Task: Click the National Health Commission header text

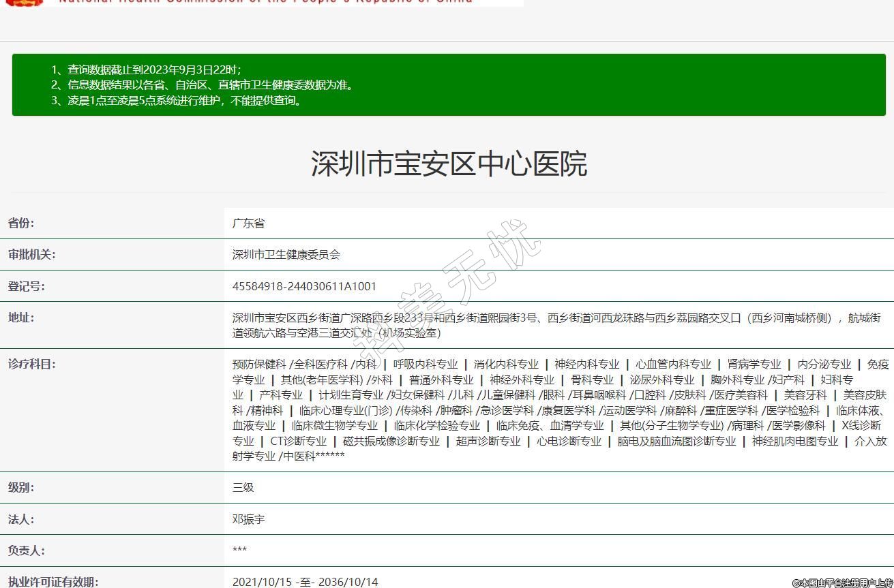Action: (x=266, y=2)
